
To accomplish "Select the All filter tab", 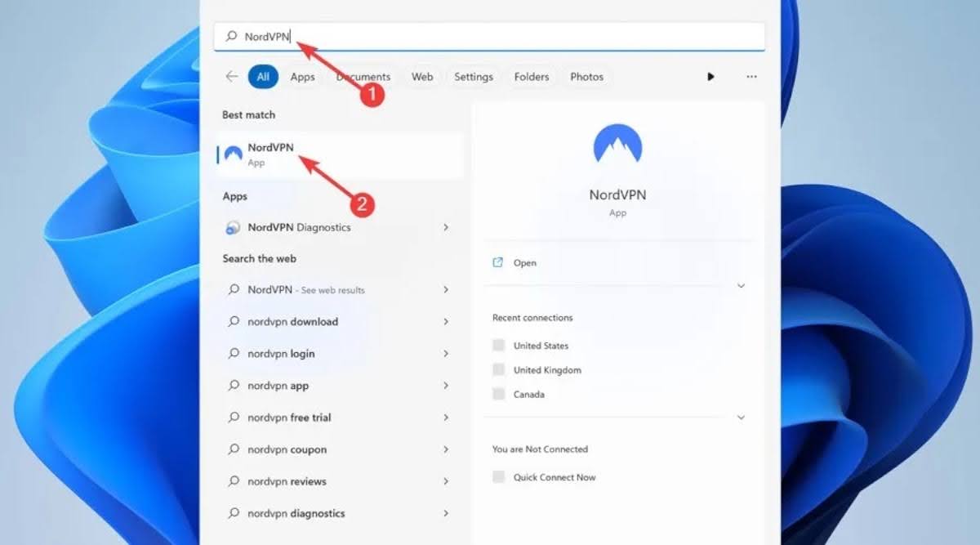I will [x=263, y=77].
